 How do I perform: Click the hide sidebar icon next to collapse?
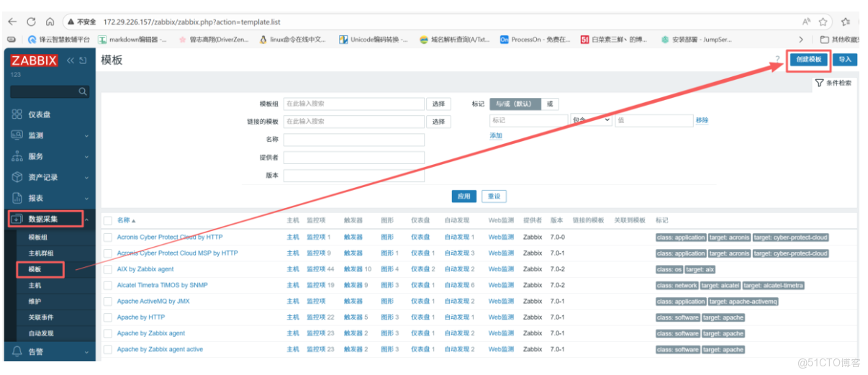[83, 60]
